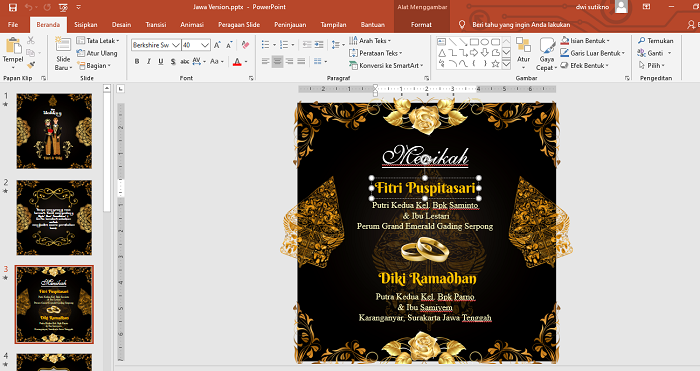Apply Garis Luar Bentuk outline color
The image size is (700, 371).
pos(564,53)
